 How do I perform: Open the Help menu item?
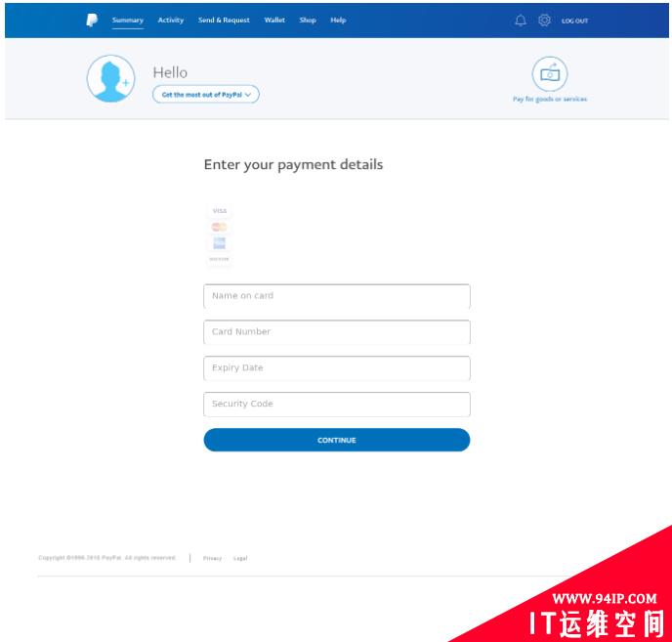[x=338, y=21]
